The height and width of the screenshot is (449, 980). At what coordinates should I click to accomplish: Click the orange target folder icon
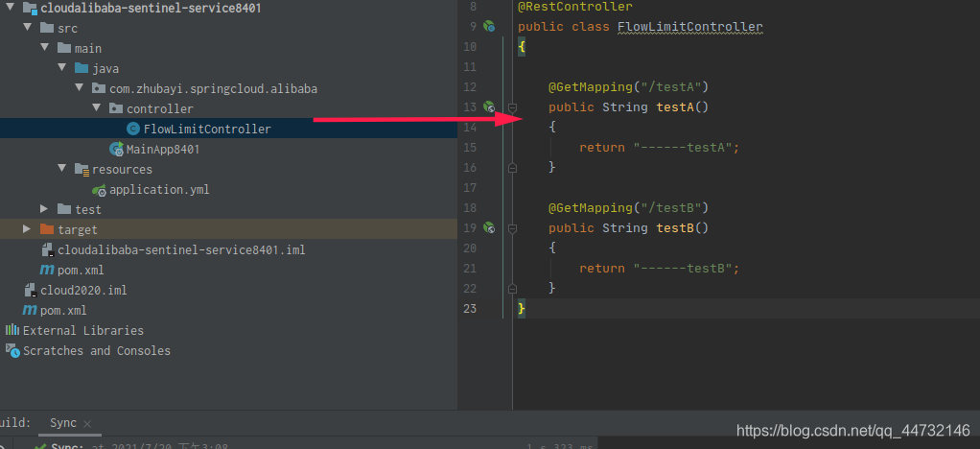[x=47, y=229]
